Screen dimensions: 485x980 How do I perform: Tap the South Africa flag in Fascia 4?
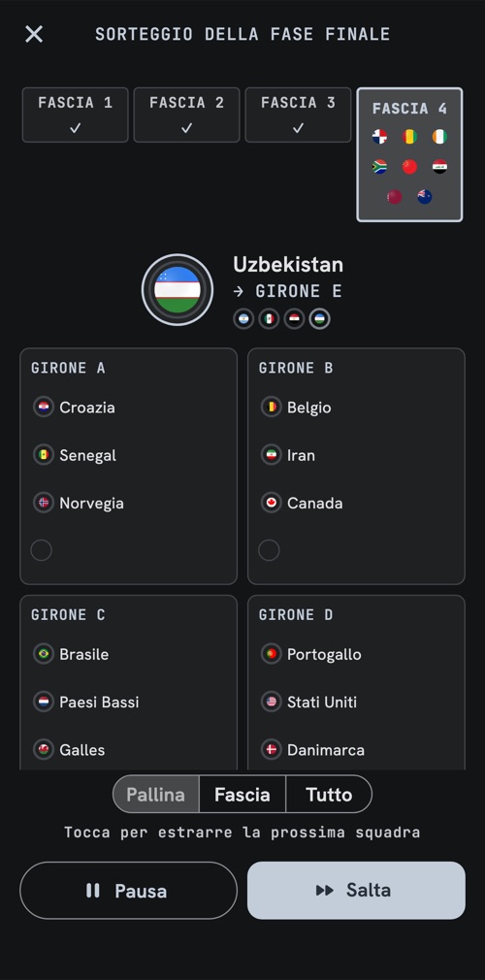[379, 167]
